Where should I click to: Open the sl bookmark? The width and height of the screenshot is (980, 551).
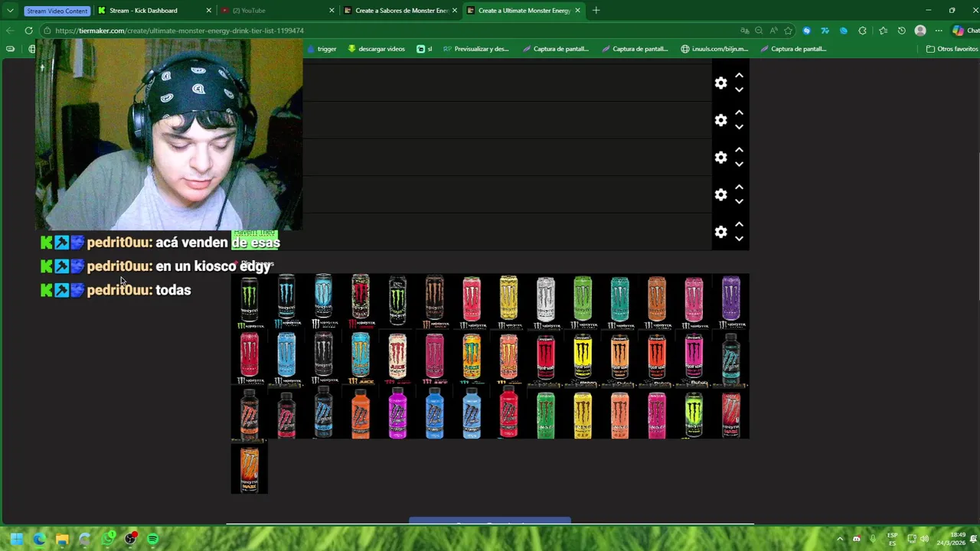(x=424, y=49)
